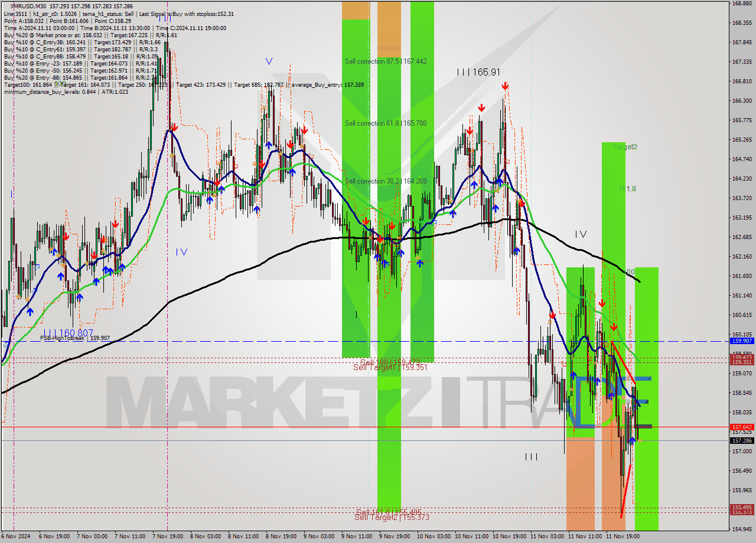Click the '9 Nov 03:00' time axis label
Screen dimensions: 756x543
[319, 537]
